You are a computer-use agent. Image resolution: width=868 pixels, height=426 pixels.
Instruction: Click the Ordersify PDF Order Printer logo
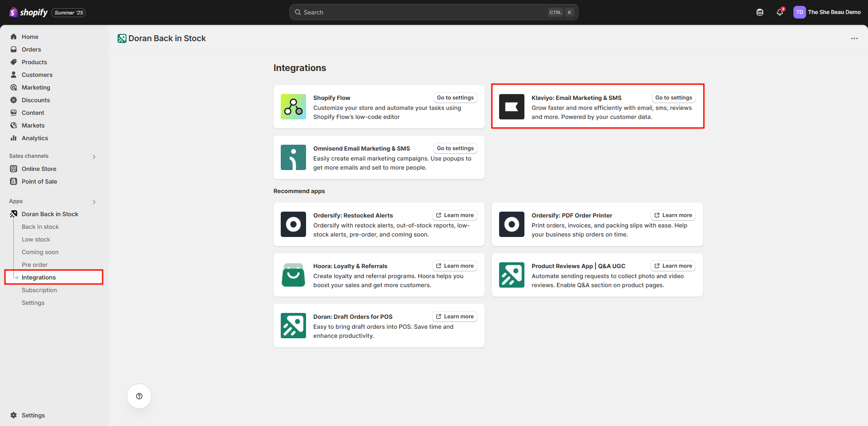[x=512, y=224]
